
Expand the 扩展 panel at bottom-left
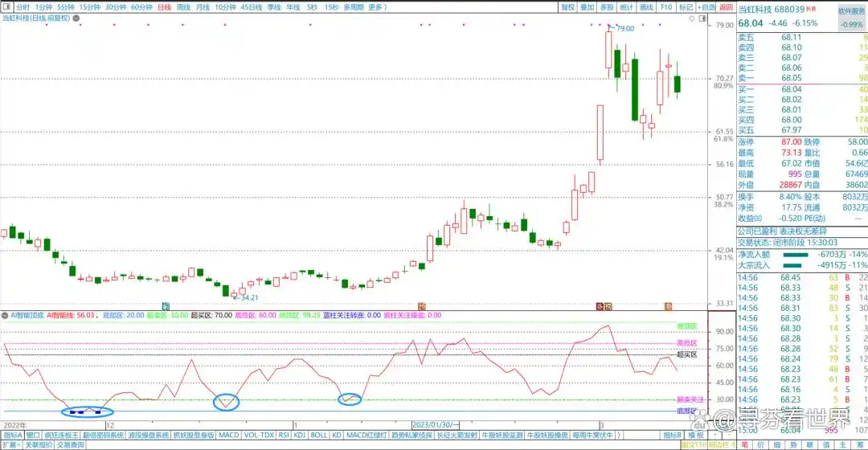click(10, 444)
